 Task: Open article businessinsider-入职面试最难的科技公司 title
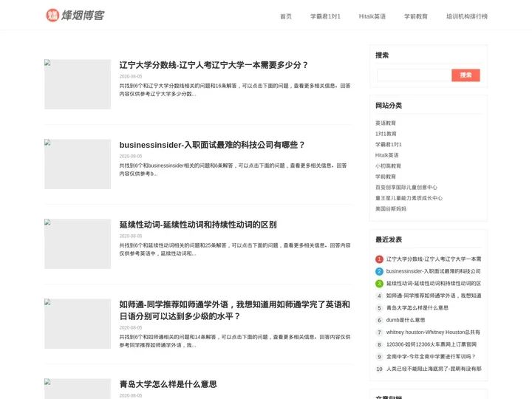coord(212,145)
